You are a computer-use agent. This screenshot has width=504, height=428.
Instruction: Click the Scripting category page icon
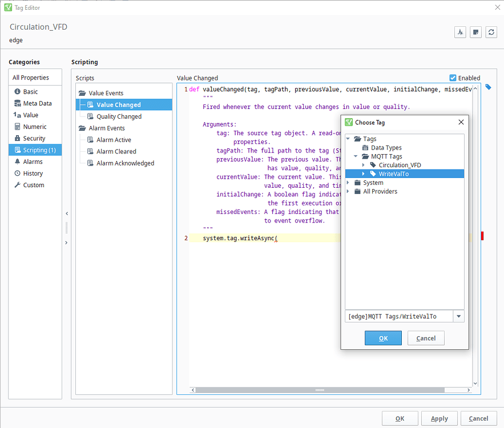click(x=17, y=150)
